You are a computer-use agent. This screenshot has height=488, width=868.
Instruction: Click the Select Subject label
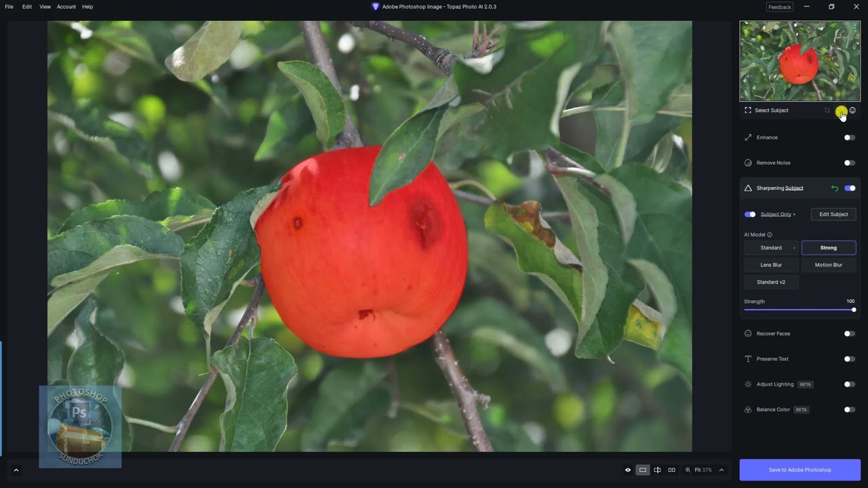772,110
